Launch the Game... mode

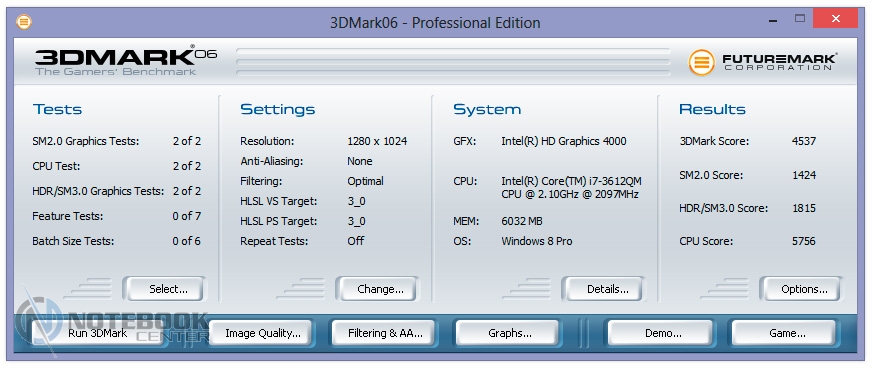pos(784,333)
